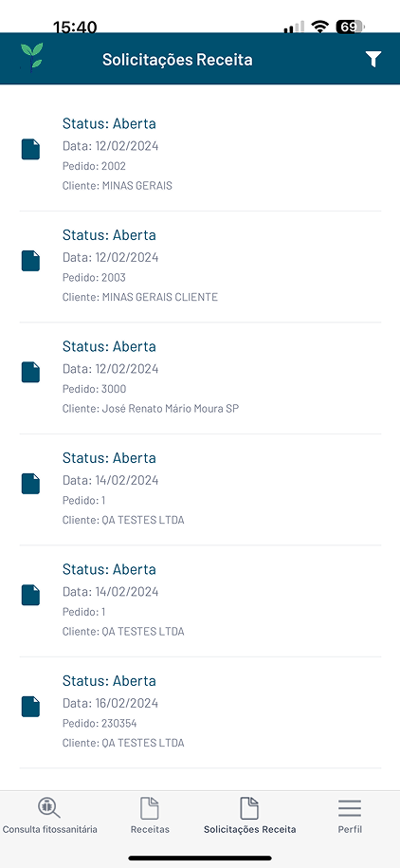Tap the battery indicator in status bar
This screenshot has width=400, height=868.
pyautogui.click(x=350, y=27)
